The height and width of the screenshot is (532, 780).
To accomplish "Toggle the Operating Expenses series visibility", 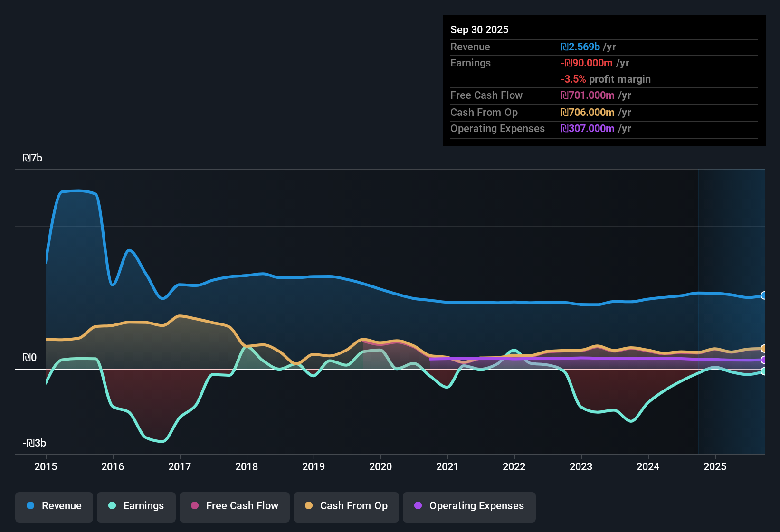I will [469, 506].
